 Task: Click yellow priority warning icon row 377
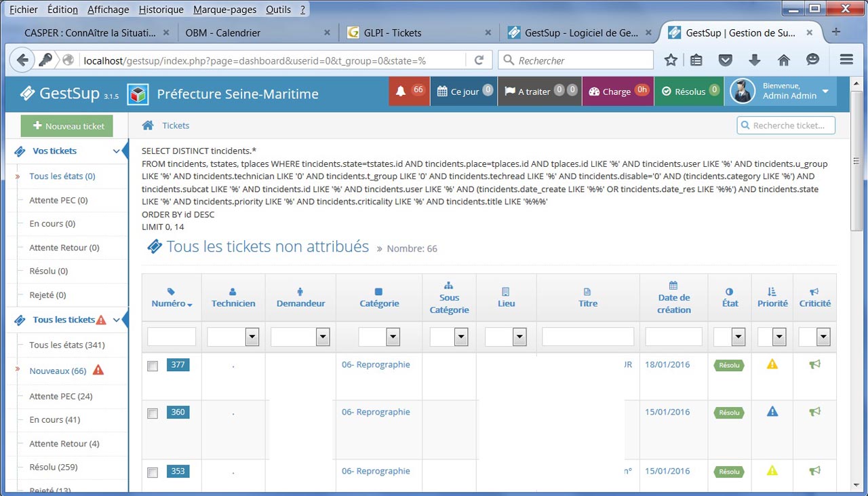[x=772, y=364]
